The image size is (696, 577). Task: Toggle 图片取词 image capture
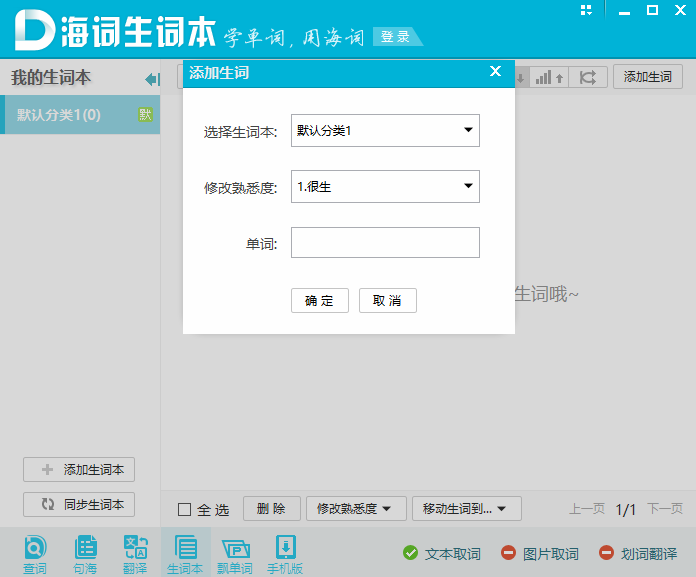click(x=540, y=553)
